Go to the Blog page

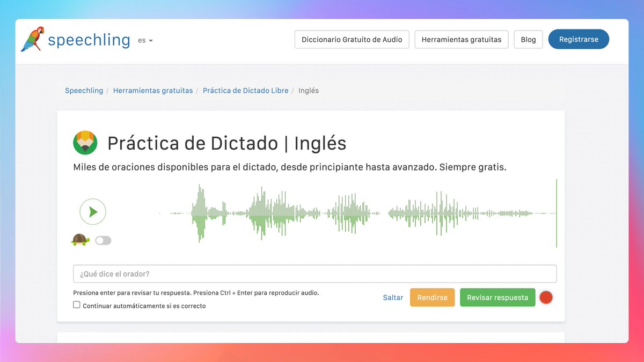point(528,39)
